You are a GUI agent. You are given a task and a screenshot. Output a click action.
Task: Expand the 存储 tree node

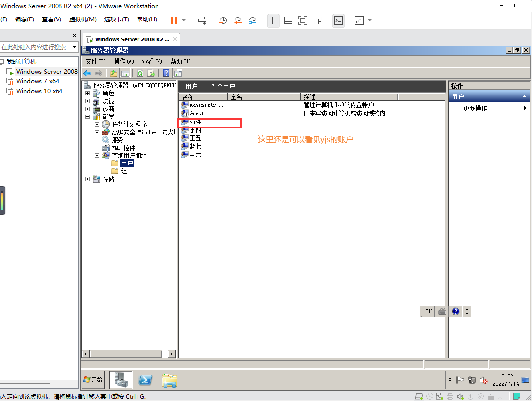click(x=88, y=179)
